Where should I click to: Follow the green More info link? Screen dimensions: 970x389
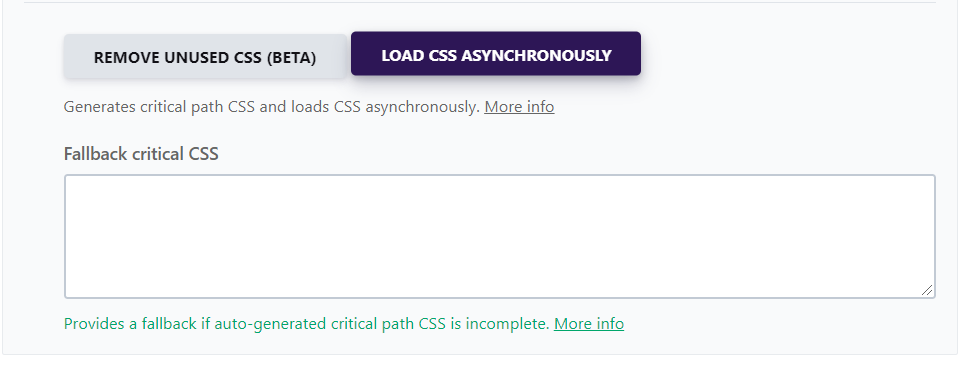pyautogui.click(x=588, y=324)
